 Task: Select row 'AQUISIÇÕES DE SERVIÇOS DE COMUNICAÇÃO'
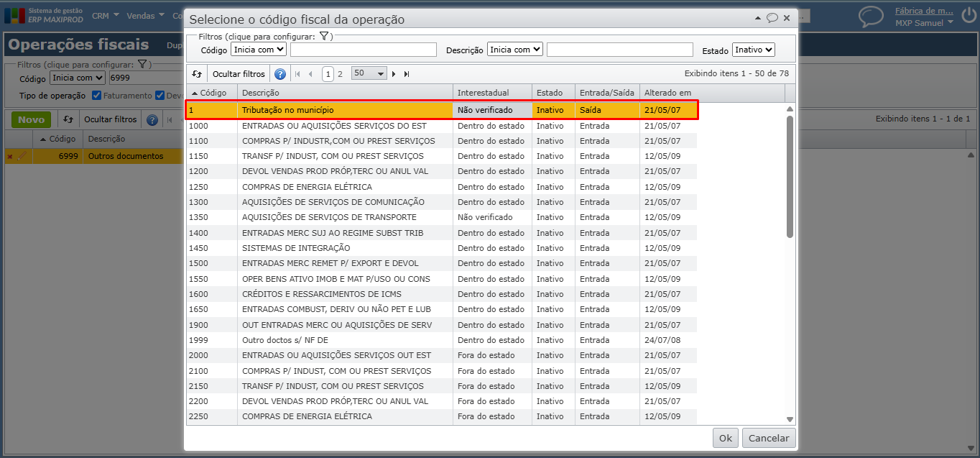coord(441,202)
